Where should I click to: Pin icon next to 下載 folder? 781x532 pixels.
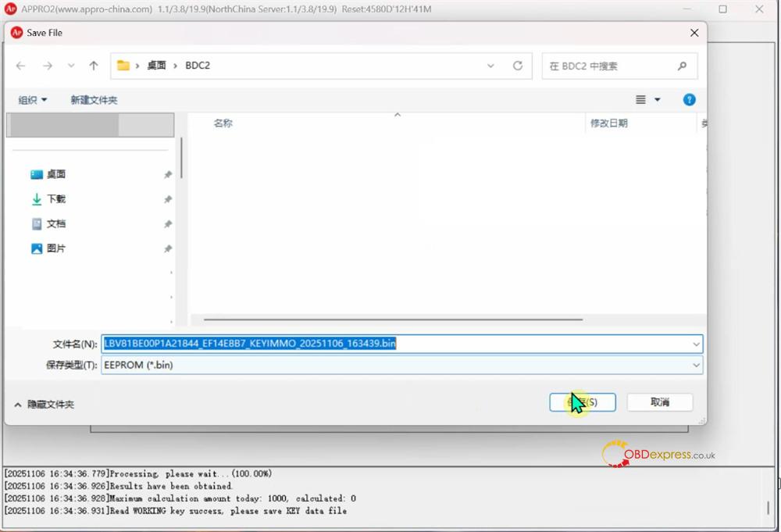pyautogui.click(x=167, y=200)
